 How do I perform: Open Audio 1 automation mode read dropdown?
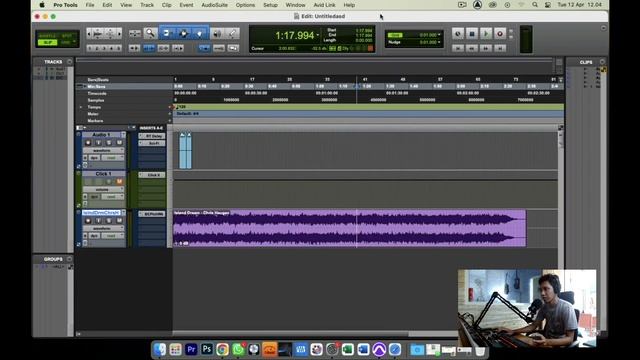112,158
